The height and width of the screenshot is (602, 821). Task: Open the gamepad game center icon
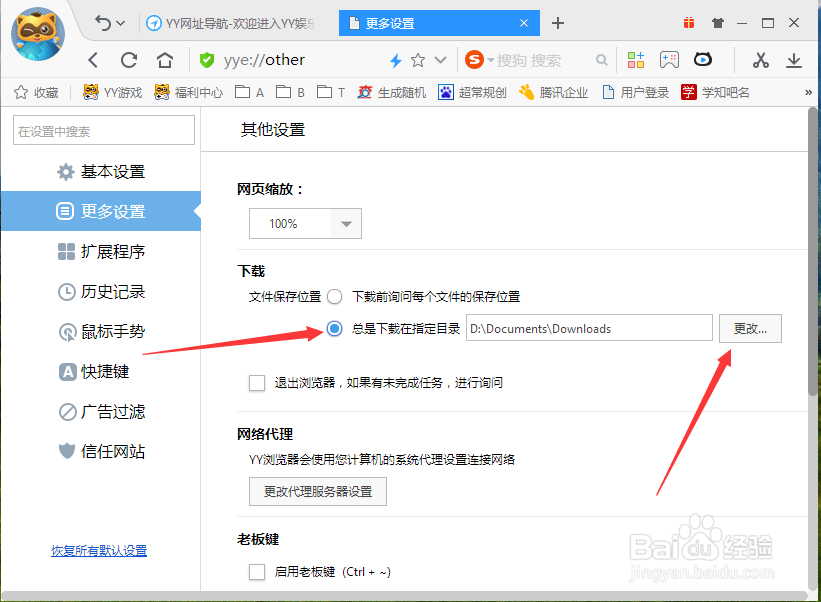[670, 59]
